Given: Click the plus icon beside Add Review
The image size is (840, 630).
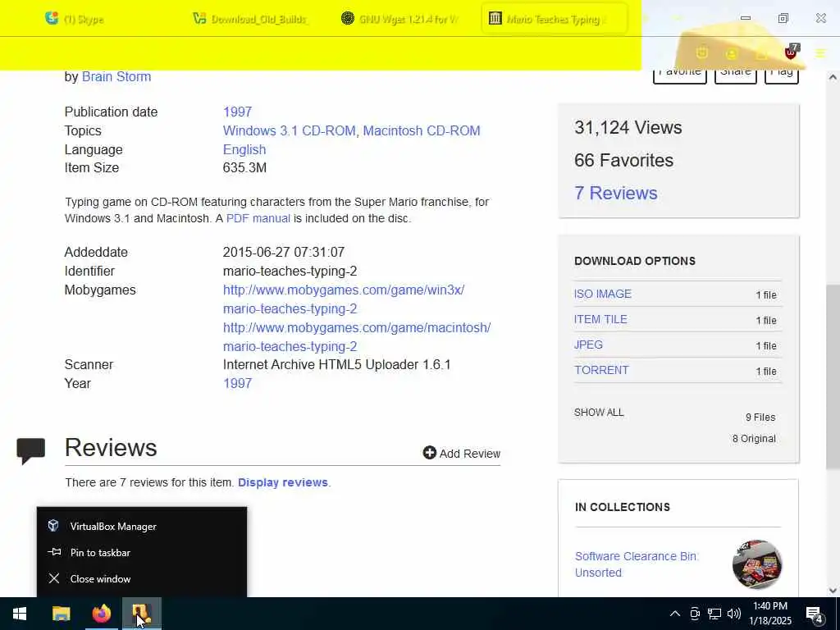Looking at the screenshot, I should (x=429, y=453).
